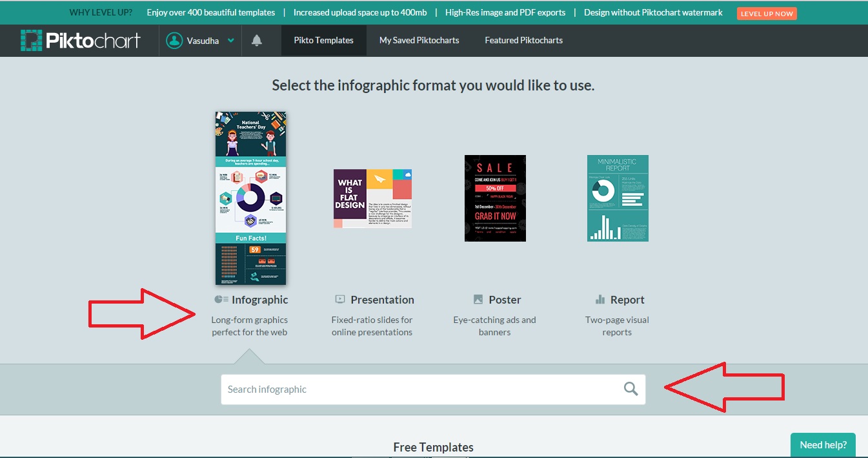Click the Vasudha username
The height and width of the screenshot is (458, 868).
203,41
